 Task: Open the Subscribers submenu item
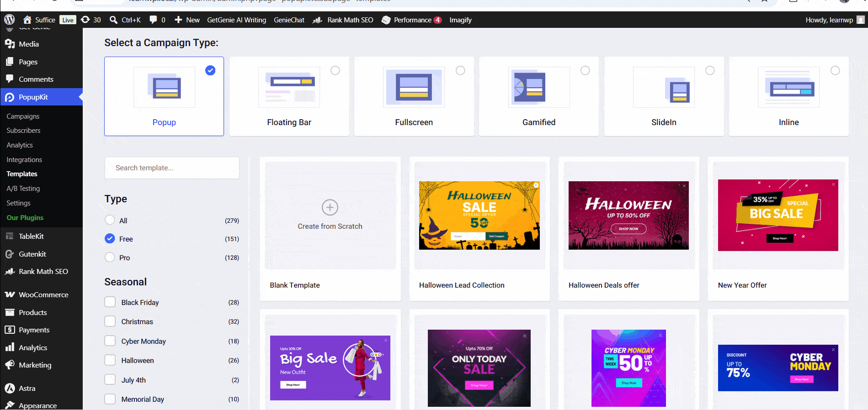coord(23,130)
